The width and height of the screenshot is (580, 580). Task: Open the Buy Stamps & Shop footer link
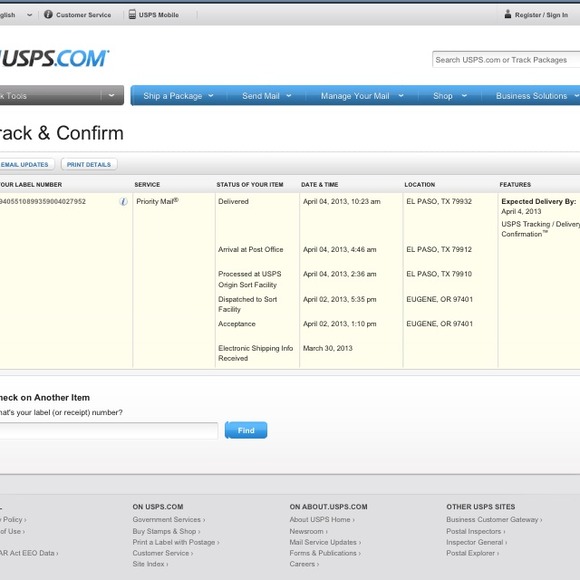point(166,531)
